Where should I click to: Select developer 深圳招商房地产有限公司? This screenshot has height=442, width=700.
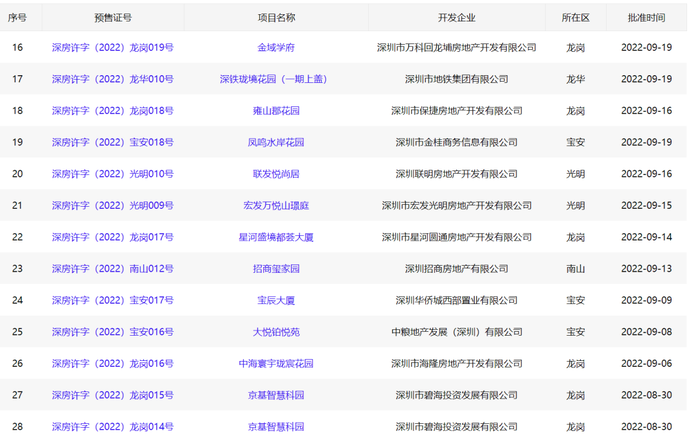(456, 269)
